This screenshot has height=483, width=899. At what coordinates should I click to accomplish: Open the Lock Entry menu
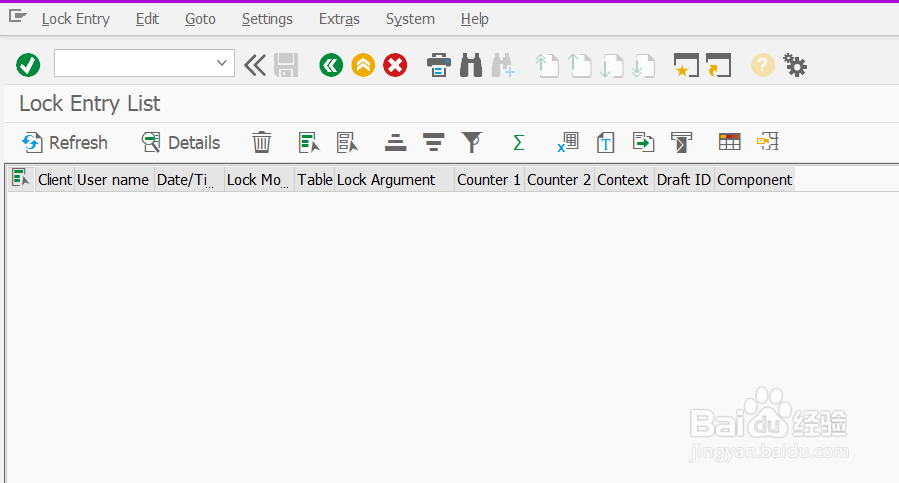(76, 19)
